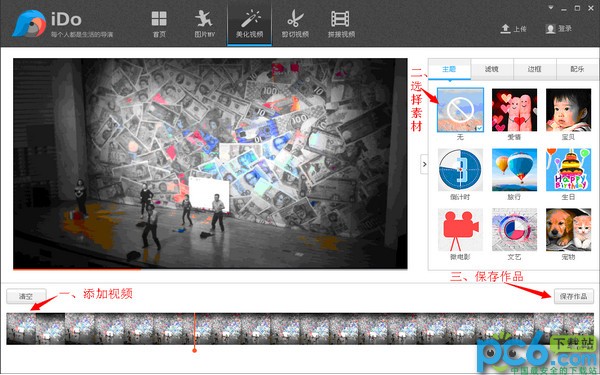The height and width of the screenshot is (375, 600).
Task: Choose the 爱情 love theme
Action: click(x=514, y=110)
